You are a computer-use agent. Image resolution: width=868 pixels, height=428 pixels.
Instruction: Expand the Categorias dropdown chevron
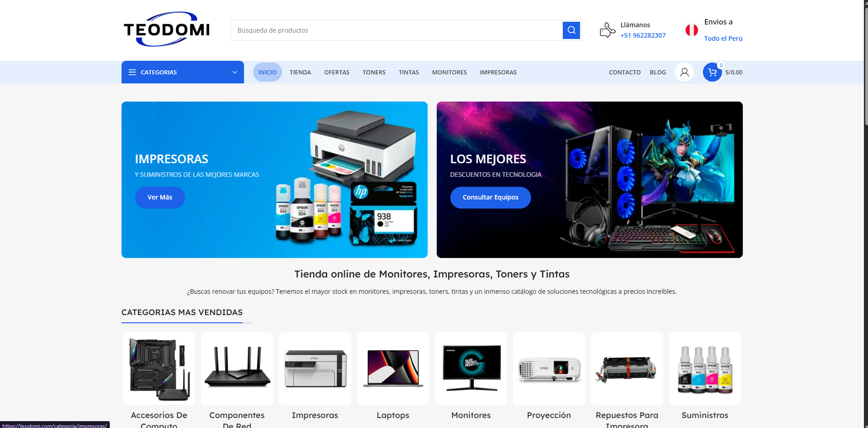pos(235,72)
